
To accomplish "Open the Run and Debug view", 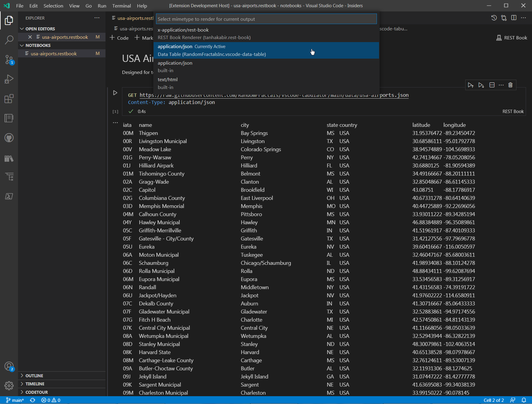I will [x=9, y=79].
